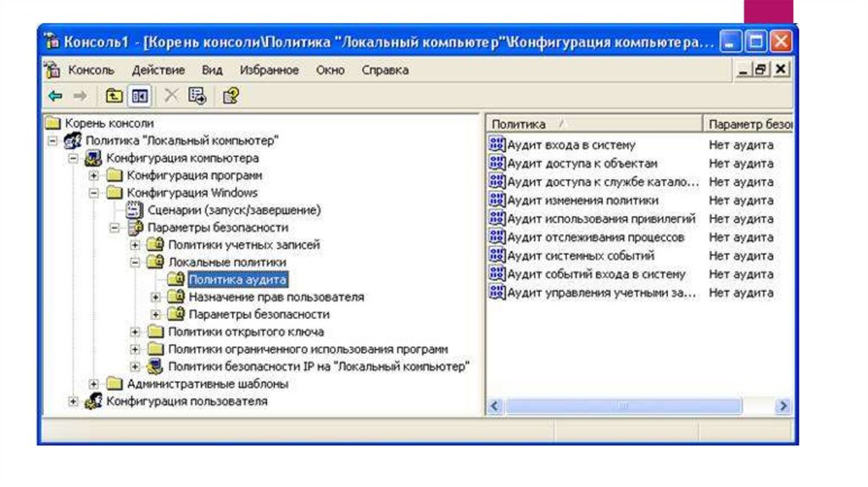
Task: Open the Окно menu
Action: [330, 70]
